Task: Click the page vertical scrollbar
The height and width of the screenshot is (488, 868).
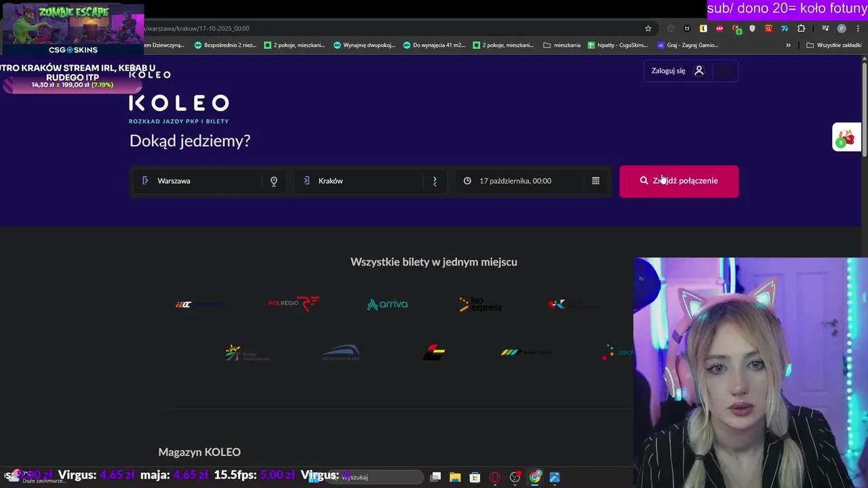Action: tap(865, 108)
